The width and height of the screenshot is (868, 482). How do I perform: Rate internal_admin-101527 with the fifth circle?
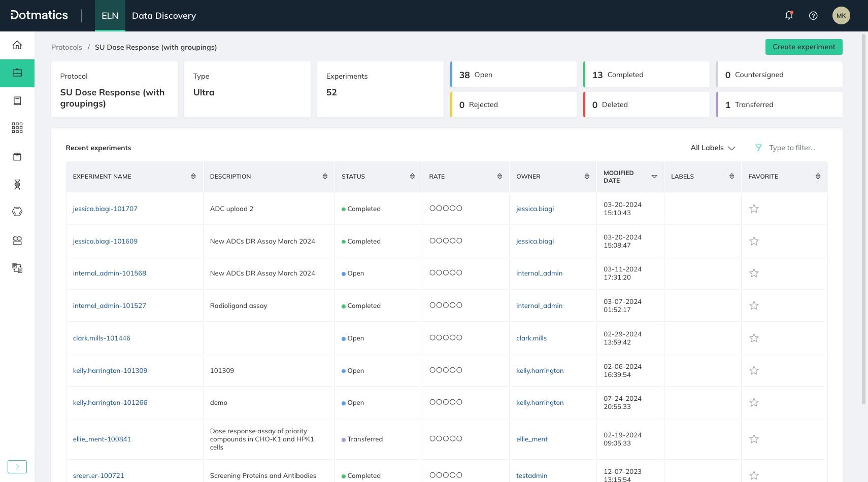459,305
